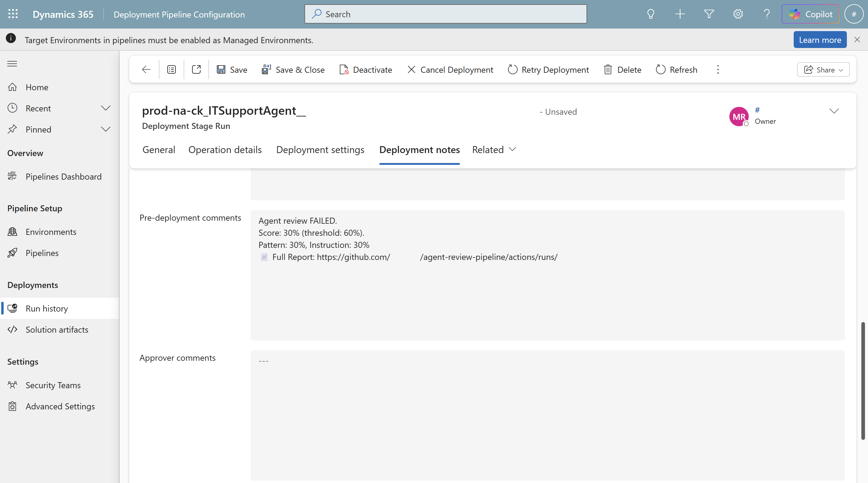The image size is (868, 483).
Task: Open Solution artifacts
Action: pos(59,330)
